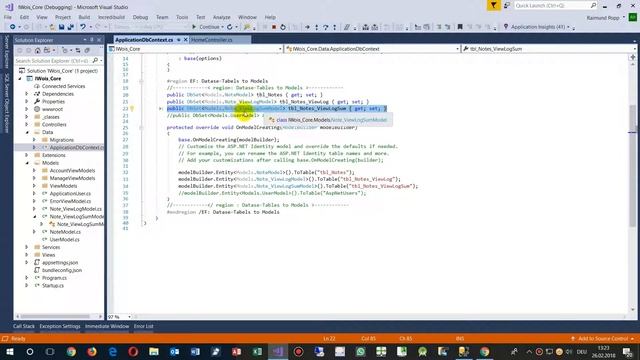Open the Window menu

(247, 17)
